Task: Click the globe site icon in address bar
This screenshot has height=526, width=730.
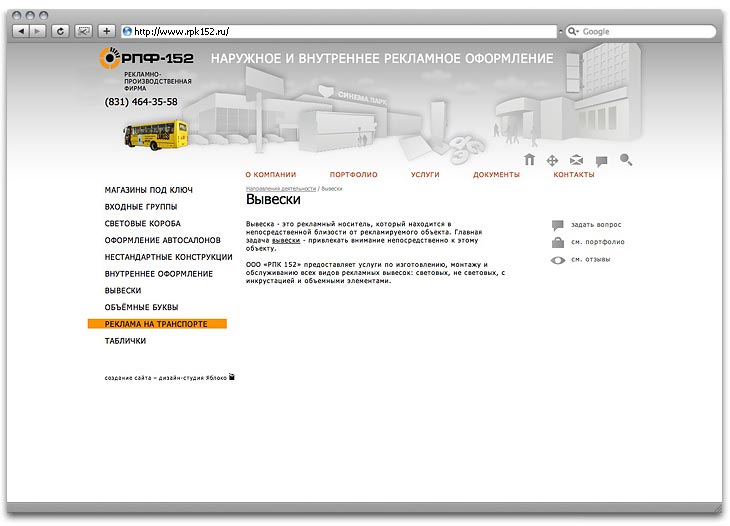Action: pos(127,31)
